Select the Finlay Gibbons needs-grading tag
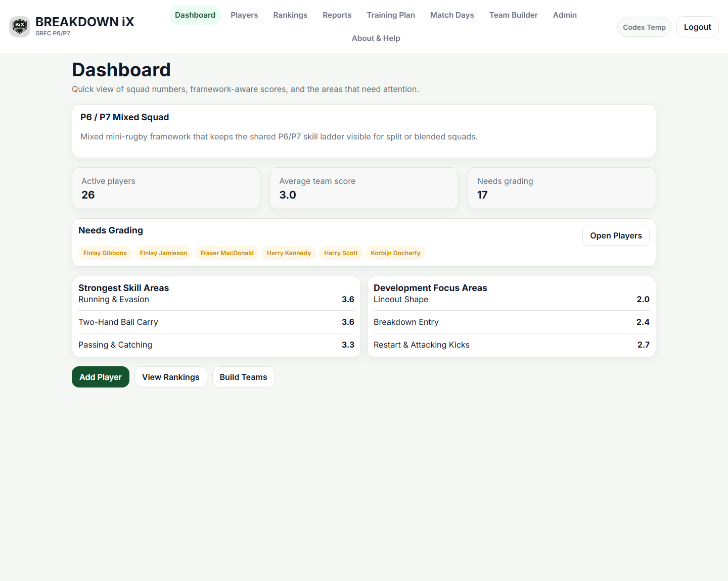This screenshot has width=728, height=581. (105, 253)
